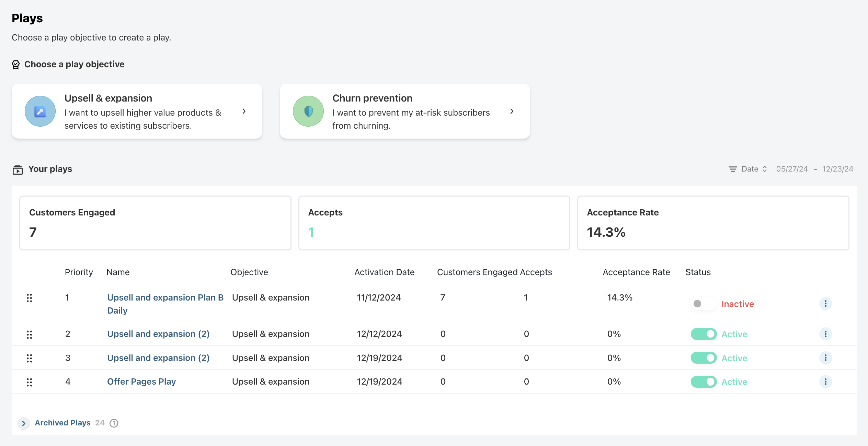
Task: Click the Archived Plays label
Action: (x=62, y=423)
